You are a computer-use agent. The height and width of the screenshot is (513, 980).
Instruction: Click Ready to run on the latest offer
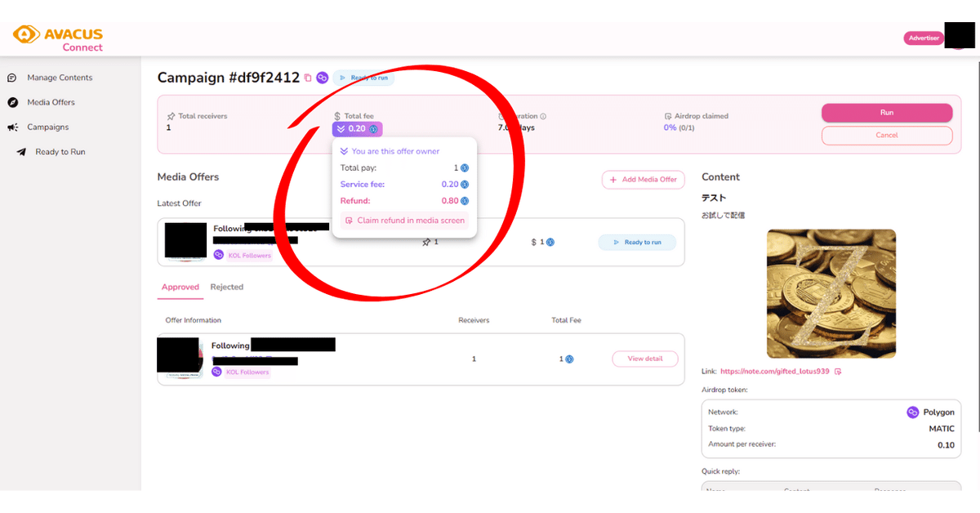coord(637,242)
